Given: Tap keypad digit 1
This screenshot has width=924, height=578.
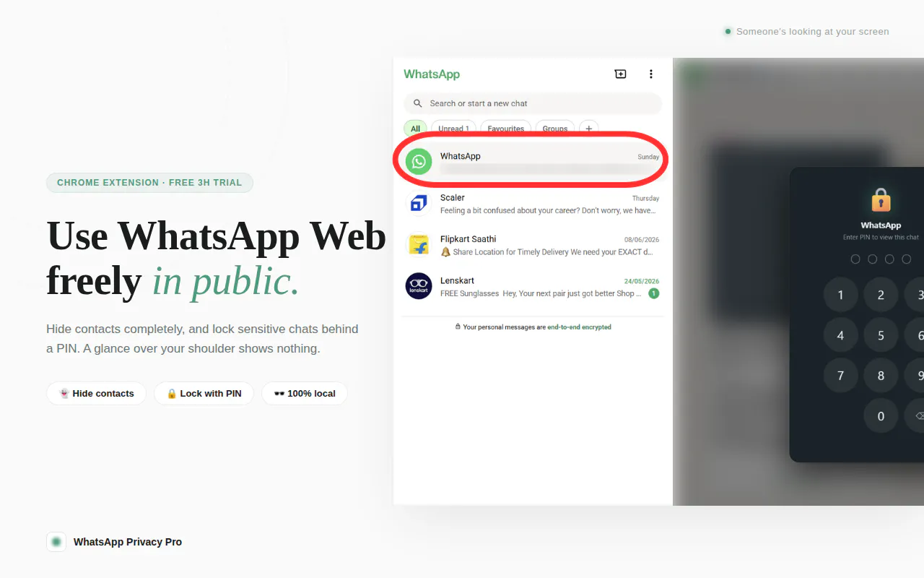Looking at the screenshot, I should pyautogui.click(x=840, y=295).
